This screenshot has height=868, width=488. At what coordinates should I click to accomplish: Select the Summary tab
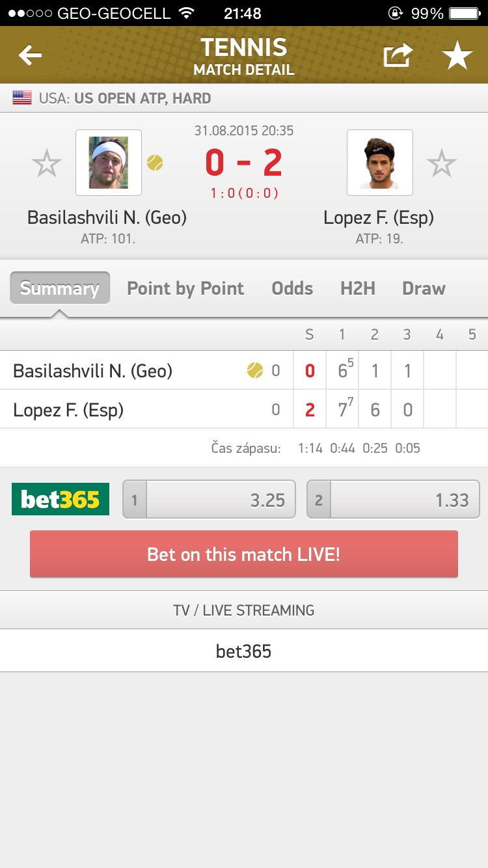click(60, 288)
